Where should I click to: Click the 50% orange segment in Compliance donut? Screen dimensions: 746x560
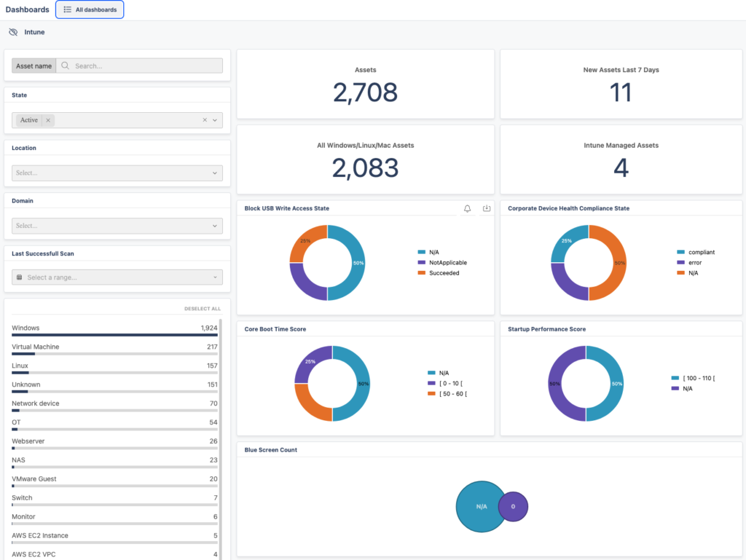click(619, 263)
